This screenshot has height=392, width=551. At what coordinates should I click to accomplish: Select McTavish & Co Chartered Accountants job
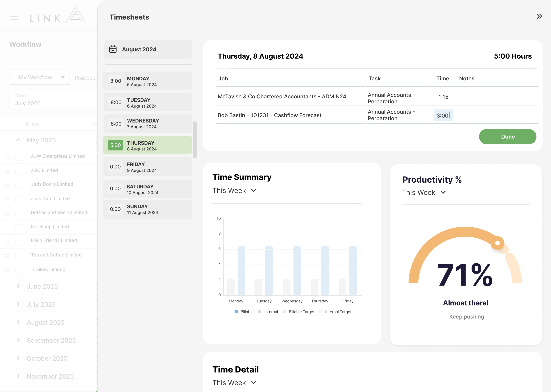282,96
